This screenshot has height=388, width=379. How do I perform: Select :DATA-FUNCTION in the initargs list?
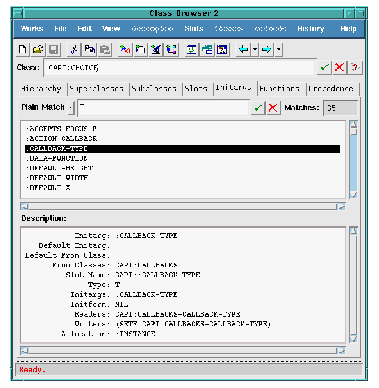pyautogui.click(x=183, y=158)
